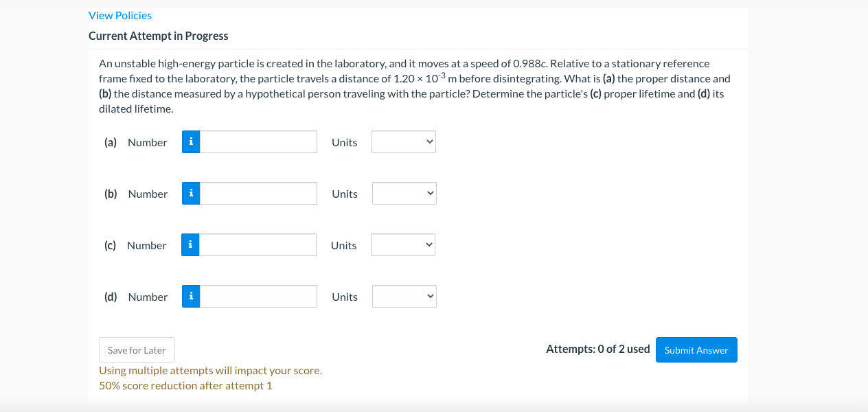Screen dimensions: 868x412
Task: Click the info icon next to answer (d)
Action: point(190,296)
